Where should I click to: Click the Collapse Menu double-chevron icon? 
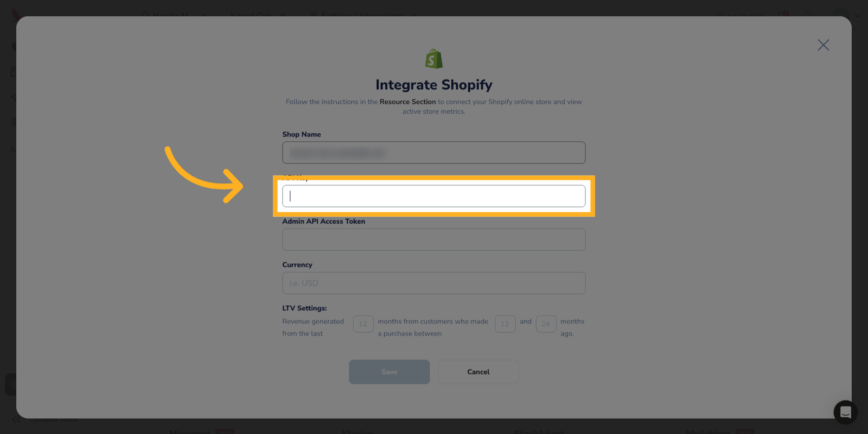pyautogui.click(x=16, y=420)
